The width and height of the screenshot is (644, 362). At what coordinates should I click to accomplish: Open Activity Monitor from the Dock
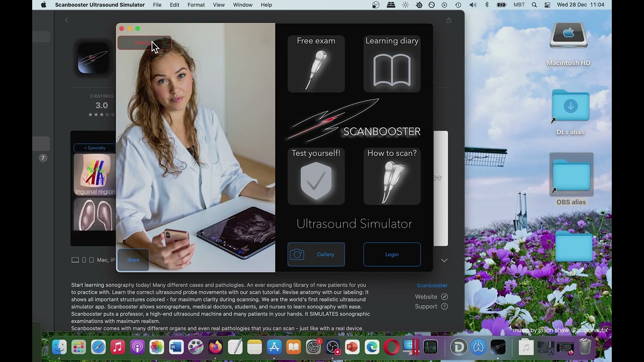431,347
